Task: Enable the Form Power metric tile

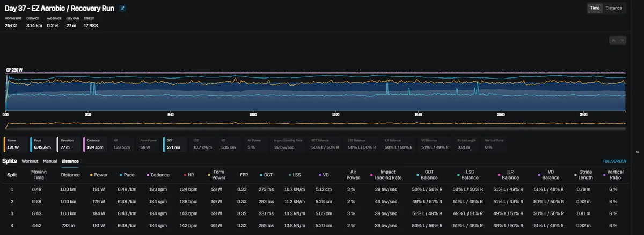Action: pyautogui.click(x=148, y=144)
